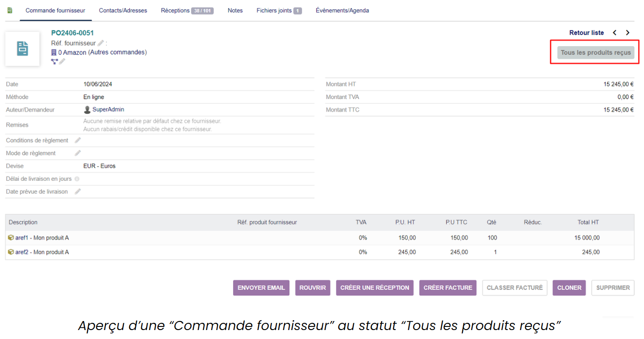Open the Fichiers joints tab
Screen dimensions: 644x339
click(279, 10)
